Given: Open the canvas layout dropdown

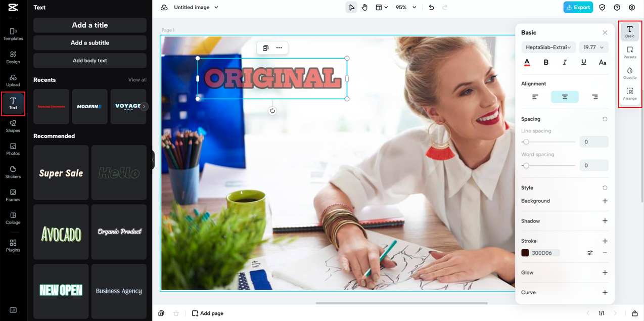Looking at the screenshot, I should click(382, 8).
